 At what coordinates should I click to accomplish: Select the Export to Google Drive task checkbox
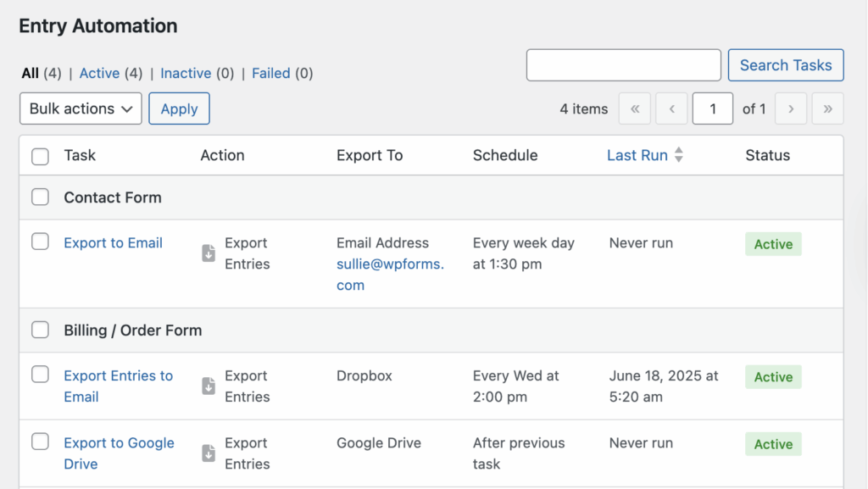[40, 442]
